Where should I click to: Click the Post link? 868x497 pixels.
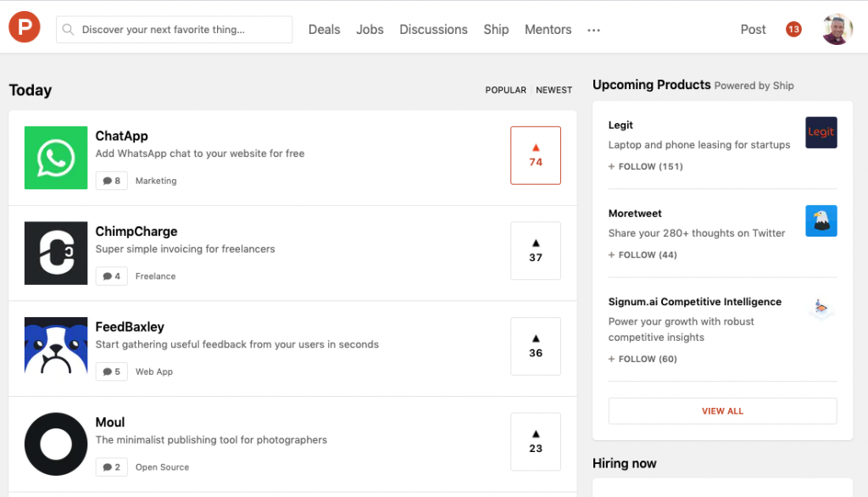pos(753,30)
